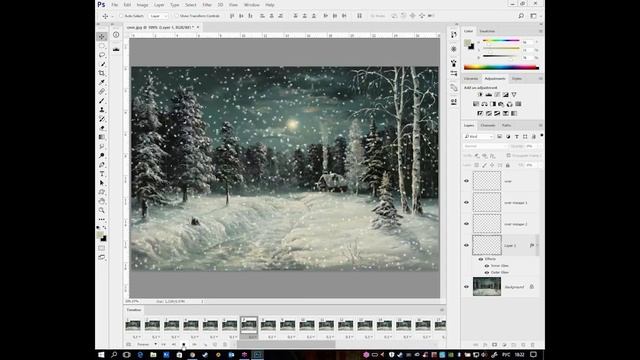
Task: Select the Eyedropper tool
Action: (102, 82)
